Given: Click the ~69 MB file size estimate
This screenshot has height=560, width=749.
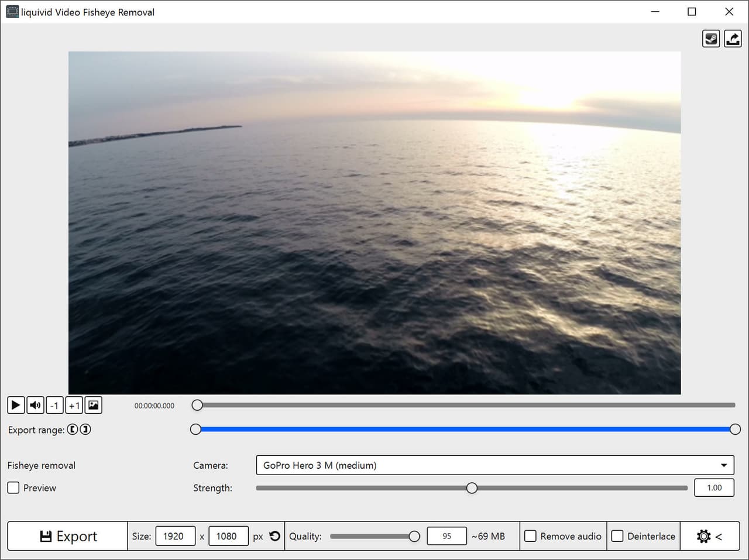Looking at the screenshot, I should pyautogui.click(x=488, y=536).
